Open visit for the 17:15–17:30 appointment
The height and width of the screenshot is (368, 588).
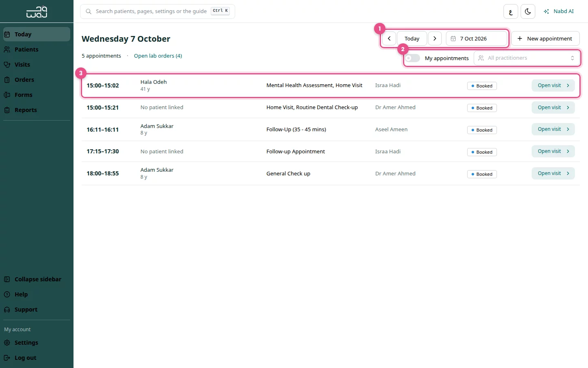coord(553,151)
